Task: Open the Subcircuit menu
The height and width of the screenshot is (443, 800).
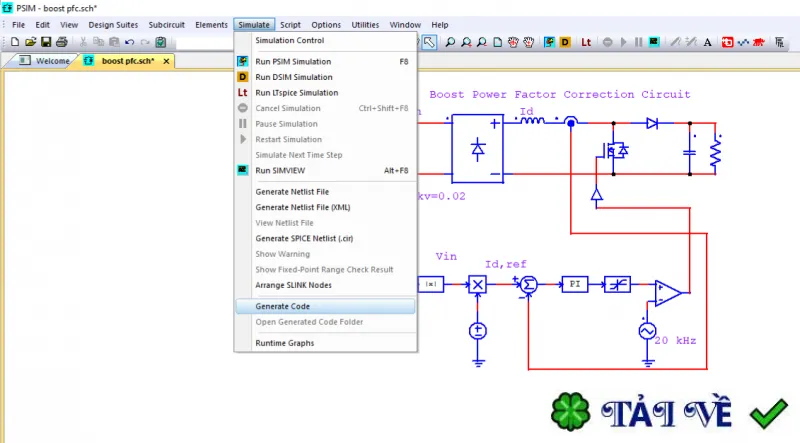Action: coord(166,24)
